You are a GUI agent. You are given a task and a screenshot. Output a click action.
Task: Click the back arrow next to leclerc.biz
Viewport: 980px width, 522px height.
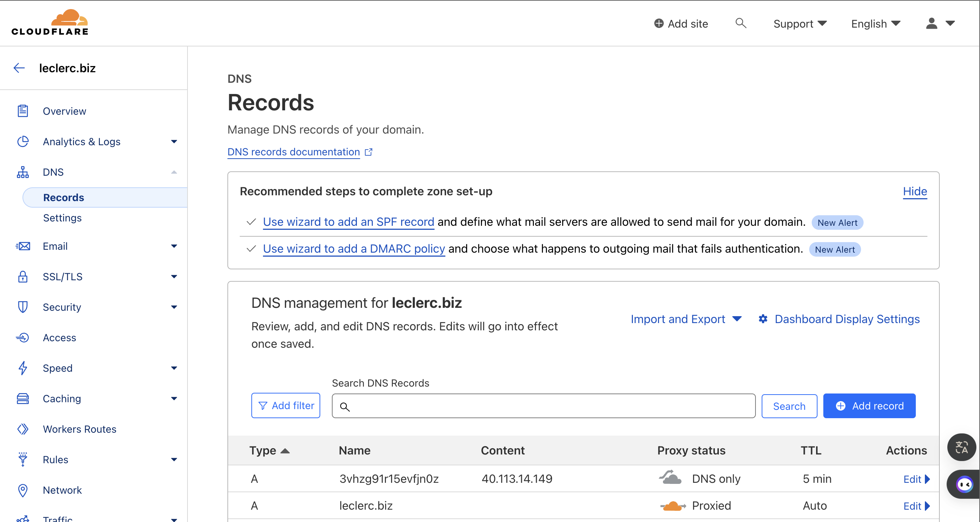pyautogui.click(x=19, y=68)
